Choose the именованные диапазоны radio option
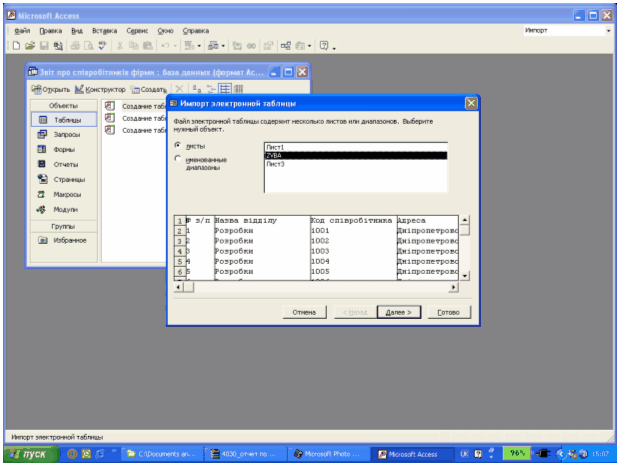The width and height of the screenshot is (619, 465). (x=178, y=158)
